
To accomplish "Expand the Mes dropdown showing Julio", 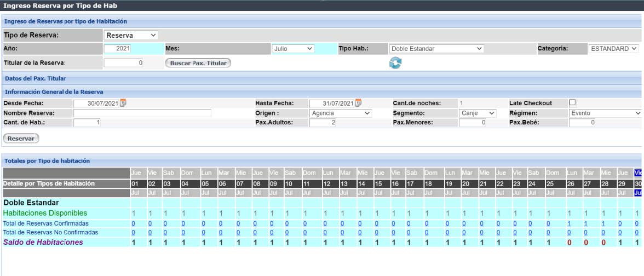I will [x=293, y=49].
